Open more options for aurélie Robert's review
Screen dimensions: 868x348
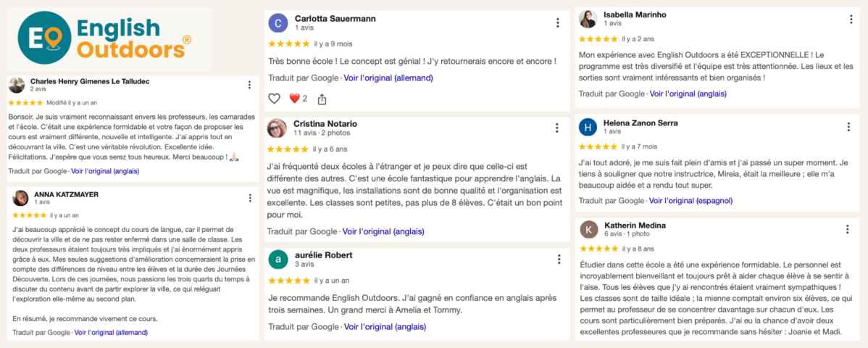[559, 260]
